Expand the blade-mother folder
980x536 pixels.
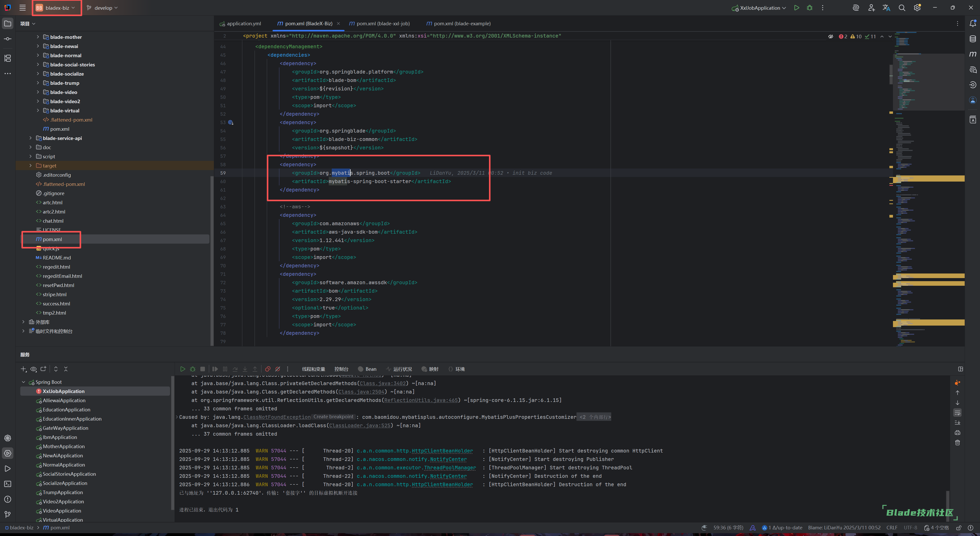coord(38,37)
